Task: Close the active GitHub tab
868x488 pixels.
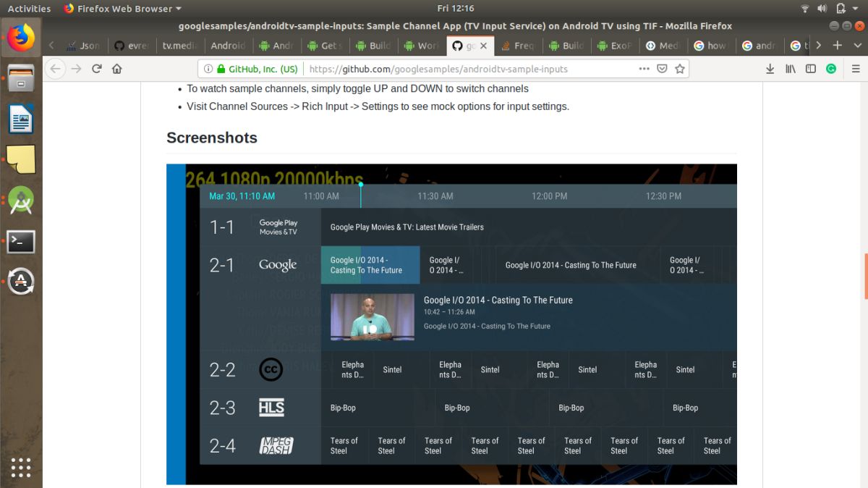Action: [484, 45]
